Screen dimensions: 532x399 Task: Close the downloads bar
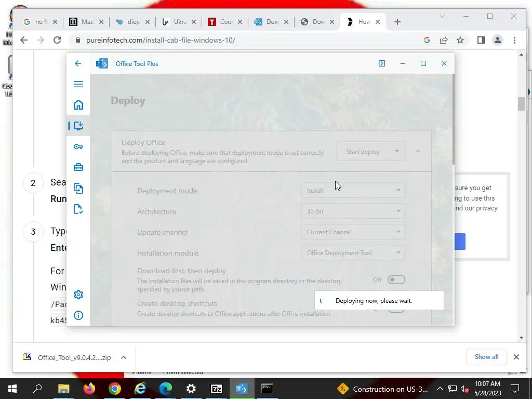click(516, 357)
